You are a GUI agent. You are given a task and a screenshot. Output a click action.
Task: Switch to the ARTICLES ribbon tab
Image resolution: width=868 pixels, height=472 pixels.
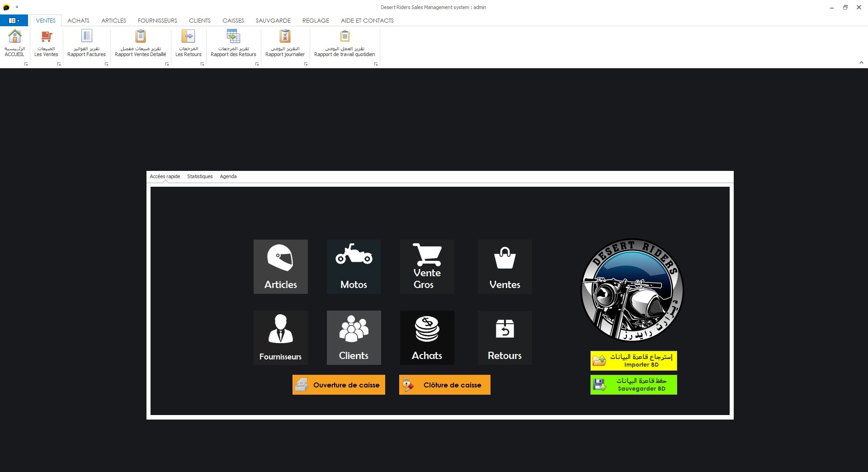click(x=114, y=20)
